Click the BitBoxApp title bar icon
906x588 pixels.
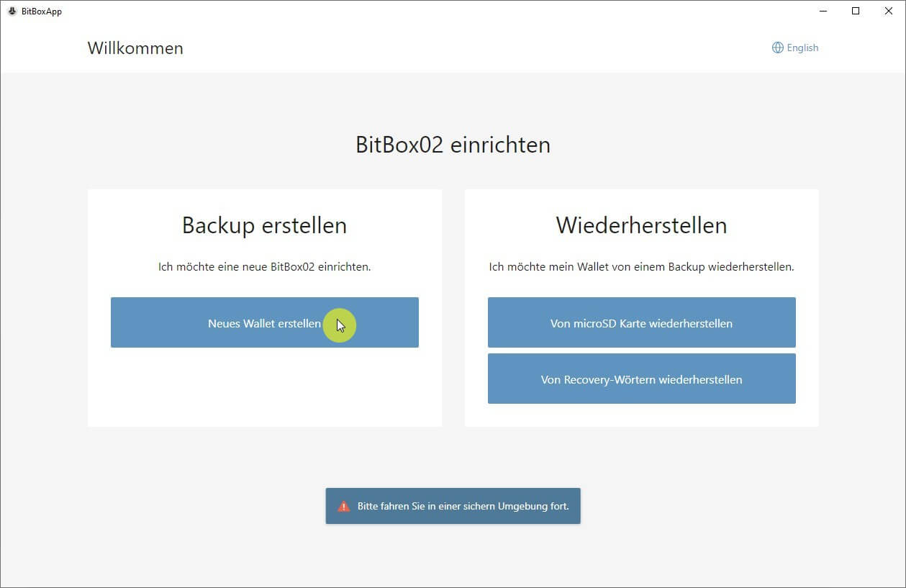[12, 11]
